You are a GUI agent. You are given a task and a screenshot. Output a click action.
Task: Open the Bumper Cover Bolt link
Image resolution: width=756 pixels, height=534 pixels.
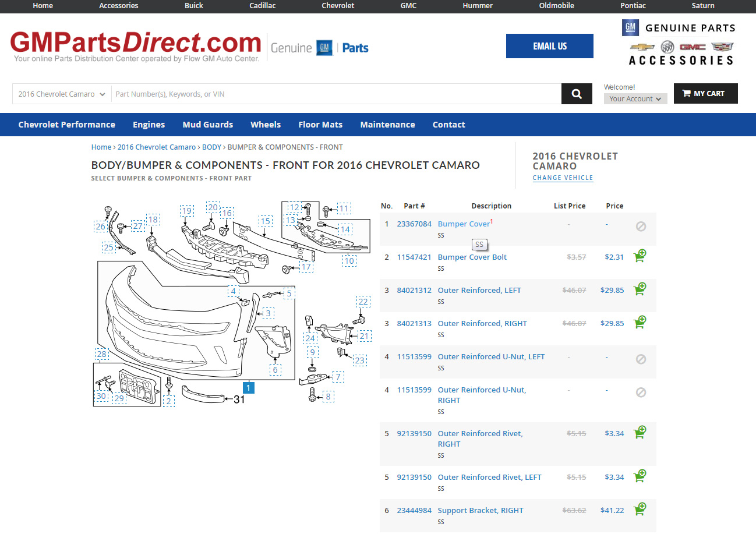pyautogui.click(x=472, y=257)
